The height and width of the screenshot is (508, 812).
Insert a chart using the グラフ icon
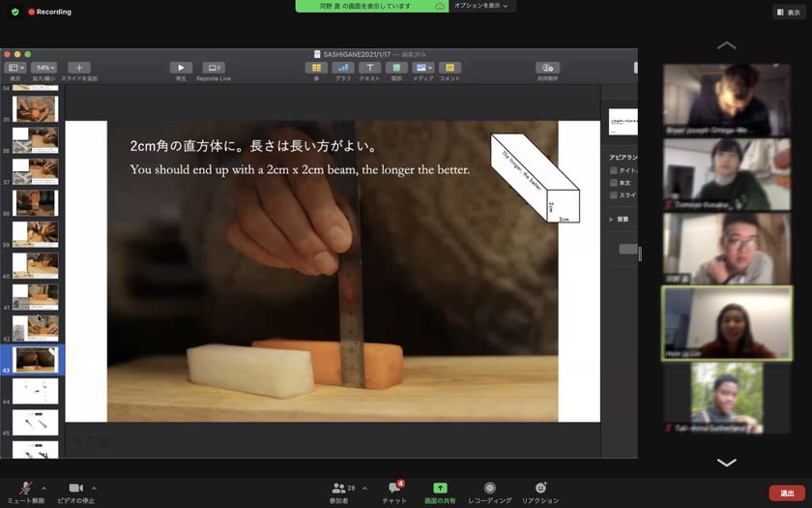(342, 68)
